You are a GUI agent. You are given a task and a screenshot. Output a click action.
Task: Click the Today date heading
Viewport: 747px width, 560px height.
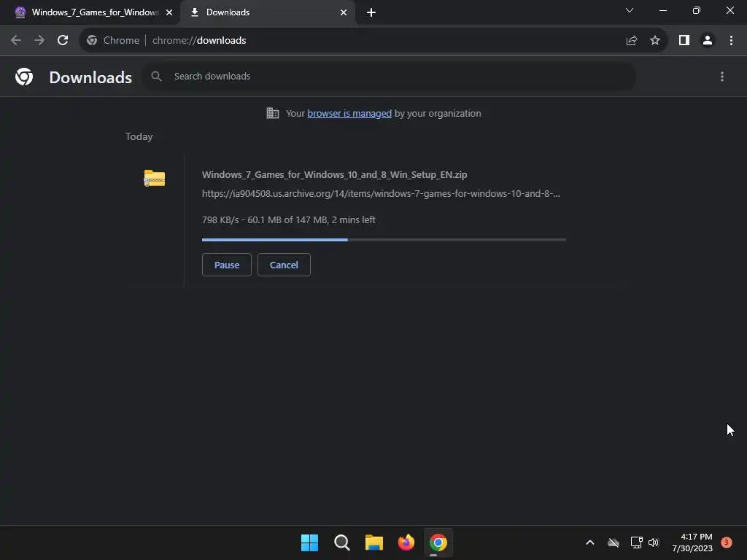pyautogui.click(x=139, y=136)
